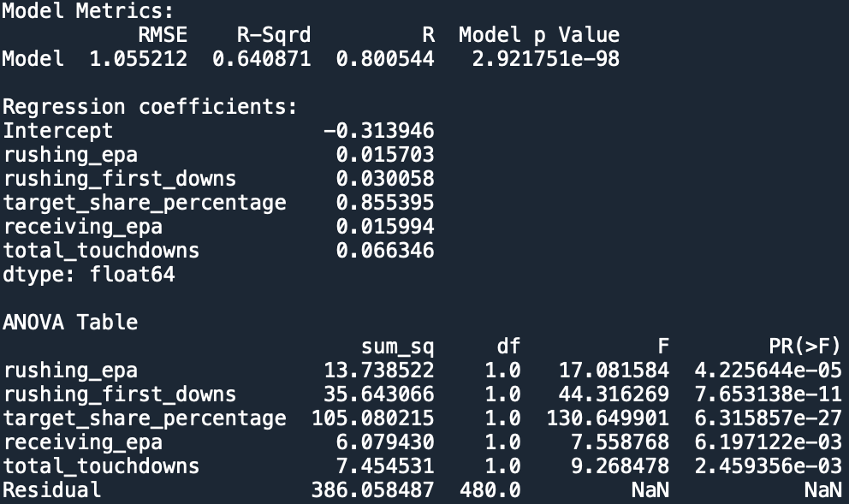Click the Residual sum_sq value 386.058487
This screenshot has height=504, width=849.
[372, 490]
